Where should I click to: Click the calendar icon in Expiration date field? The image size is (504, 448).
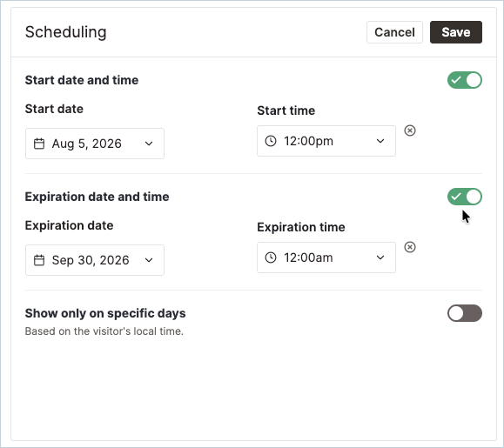[39, 260]
